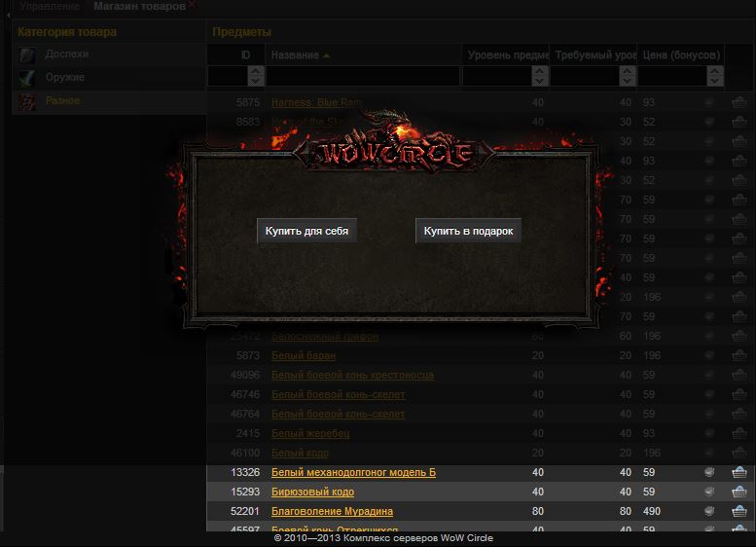The image size is (756, 547).
Task: Sort by Цена (бонусов) column header
Action: tap(681, 55)
